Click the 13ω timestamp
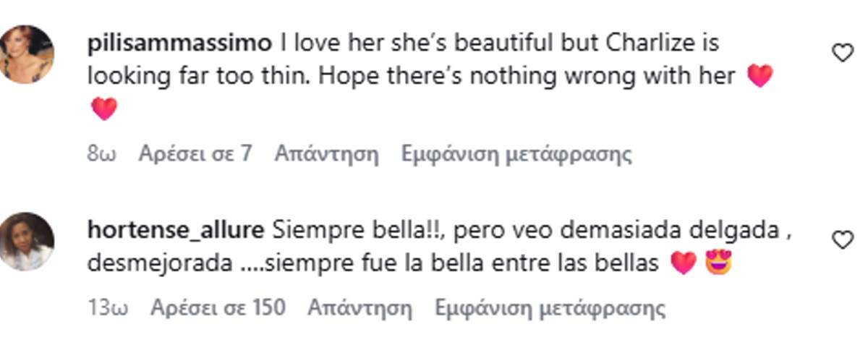Viewport: 868px width, 353px height. pos(108,308)
